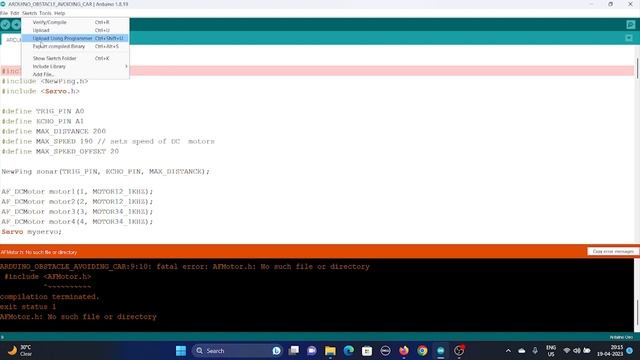The width and height of the screenshot is (640, 360).
Task: Open Microsoft Store from taskbar
Action: [367, 351]
